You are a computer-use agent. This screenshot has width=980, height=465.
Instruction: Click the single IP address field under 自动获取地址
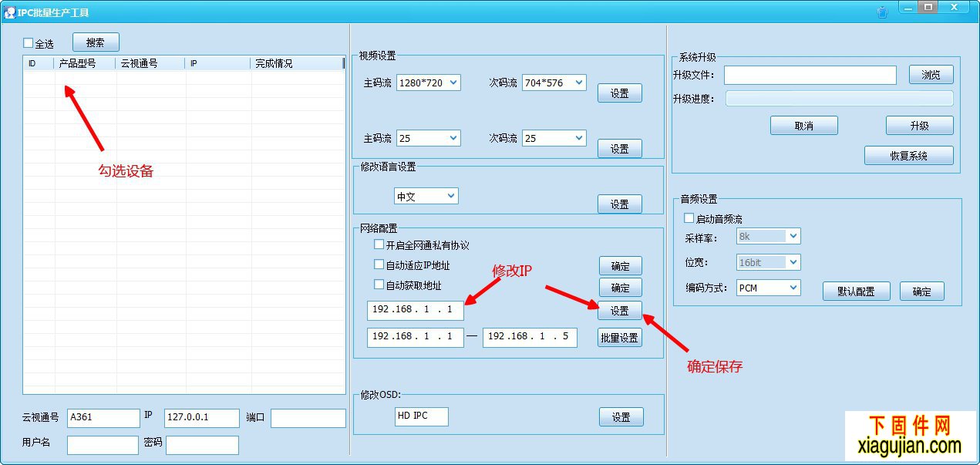coord(416,310)
